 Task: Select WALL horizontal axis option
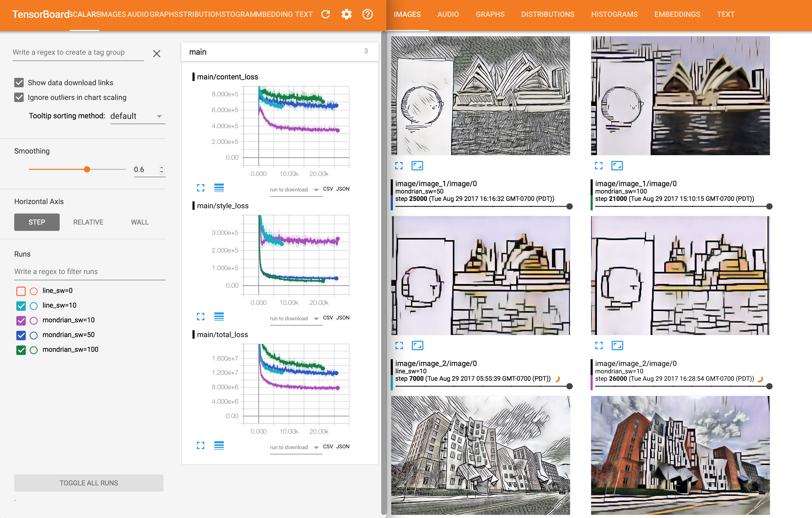click(x=140, y=222)
